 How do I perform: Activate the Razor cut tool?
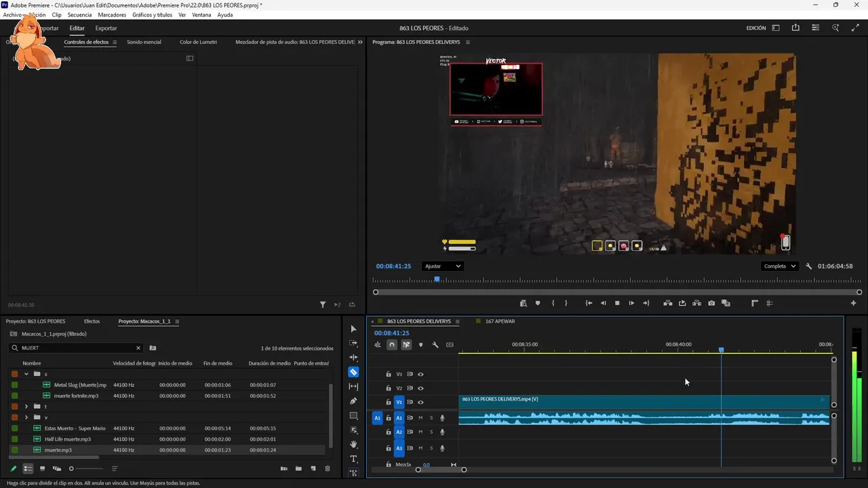[353, 372]
